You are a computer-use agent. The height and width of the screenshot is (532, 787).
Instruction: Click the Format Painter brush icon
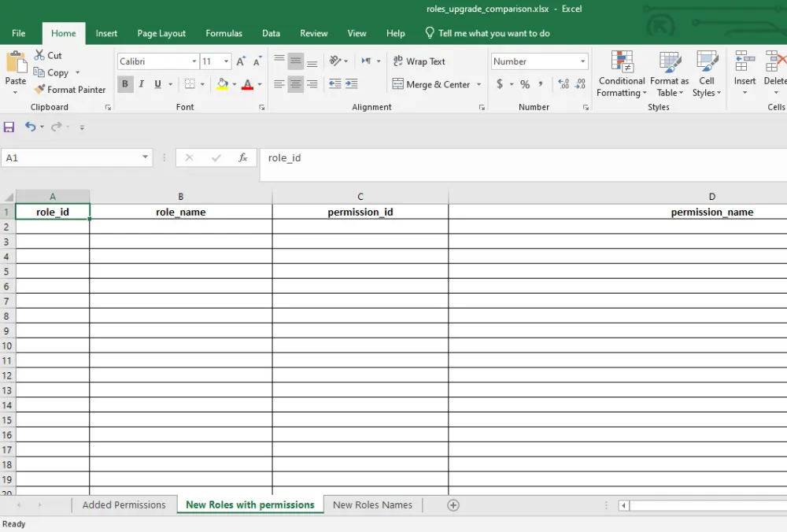40,90
